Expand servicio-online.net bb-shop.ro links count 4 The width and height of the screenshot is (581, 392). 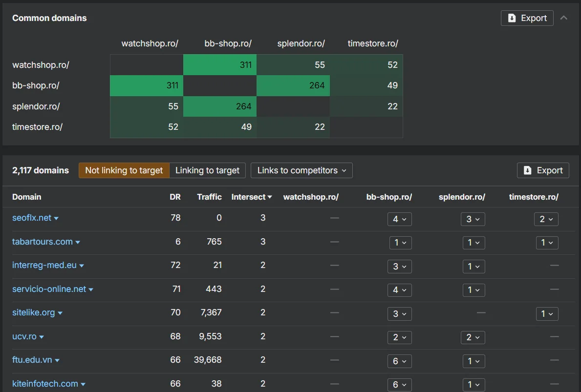click(x=399, y=290)
